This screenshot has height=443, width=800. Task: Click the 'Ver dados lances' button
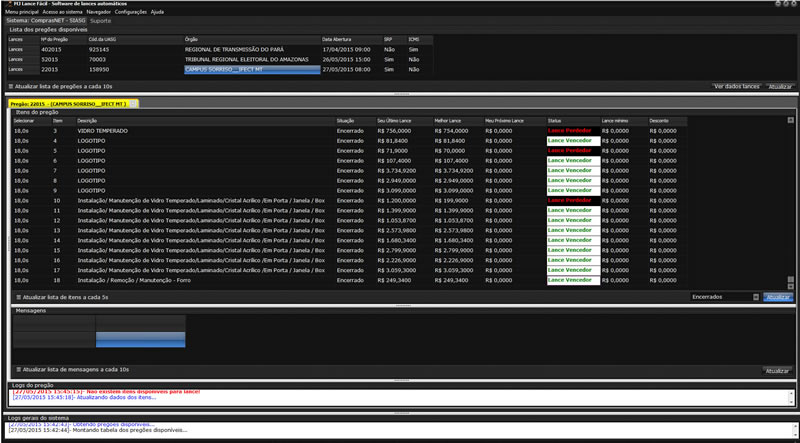click(x=735, y=88)
